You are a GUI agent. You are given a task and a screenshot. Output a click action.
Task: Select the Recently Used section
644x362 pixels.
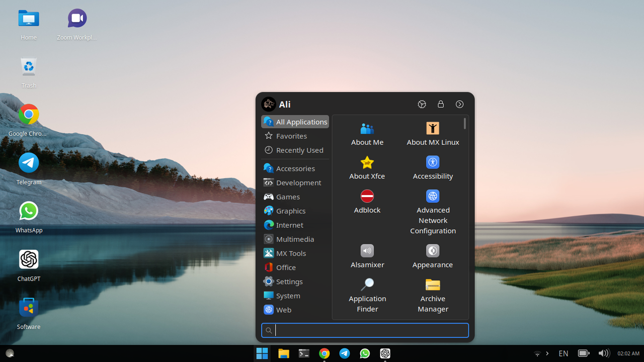click(299, 150)
